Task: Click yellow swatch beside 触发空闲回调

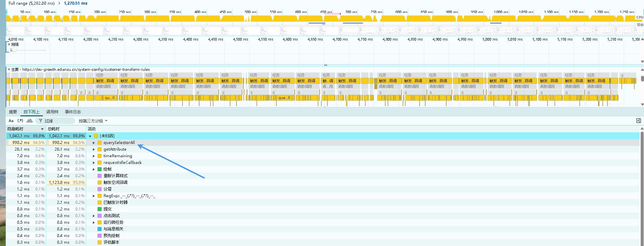Action: (100, 183)
